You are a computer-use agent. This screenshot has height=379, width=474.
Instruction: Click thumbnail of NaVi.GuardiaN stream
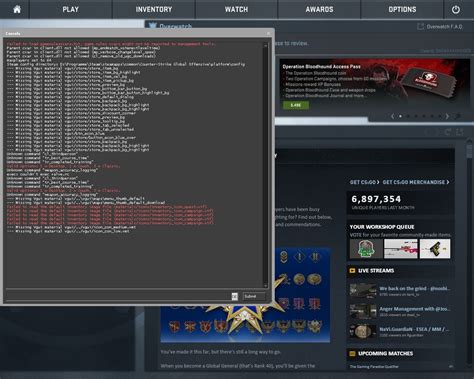363,332
